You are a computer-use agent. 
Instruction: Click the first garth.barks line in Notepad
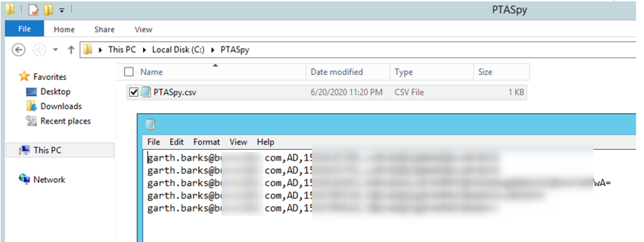point(325,157)
